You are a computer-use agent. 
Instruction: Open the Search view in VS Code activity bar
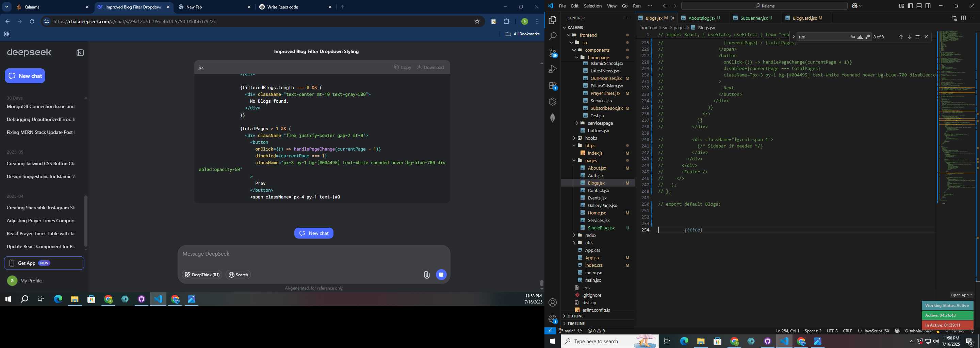coord(552,36)
